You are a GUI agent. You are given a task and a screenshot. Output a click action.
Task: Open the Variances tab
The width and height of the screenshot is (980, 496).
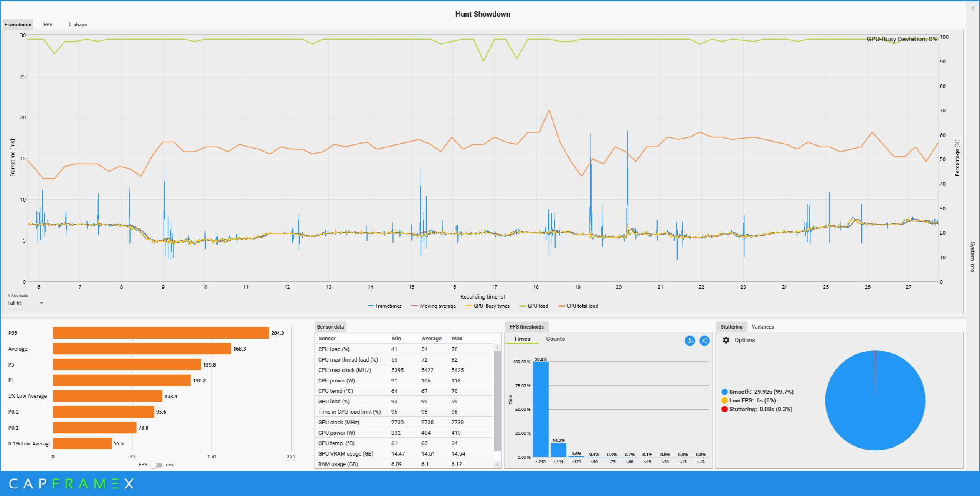coord(762,327)
